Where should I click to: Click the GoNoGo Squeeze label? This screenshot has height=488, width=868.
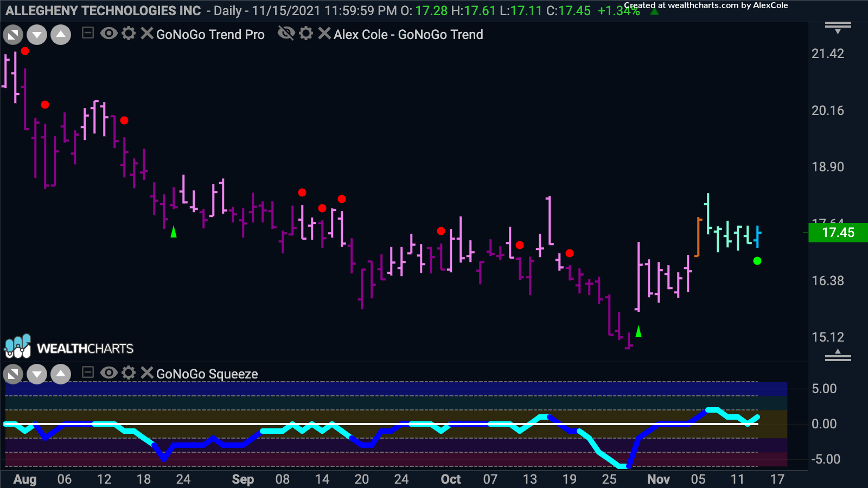tap(207, 374)
